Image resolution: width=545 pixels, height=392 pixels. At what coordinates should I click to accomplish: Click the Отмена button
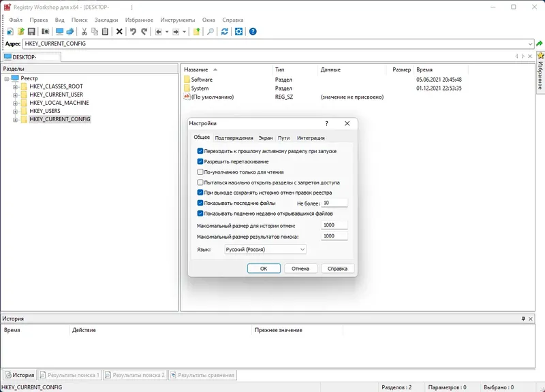[300, 268]
